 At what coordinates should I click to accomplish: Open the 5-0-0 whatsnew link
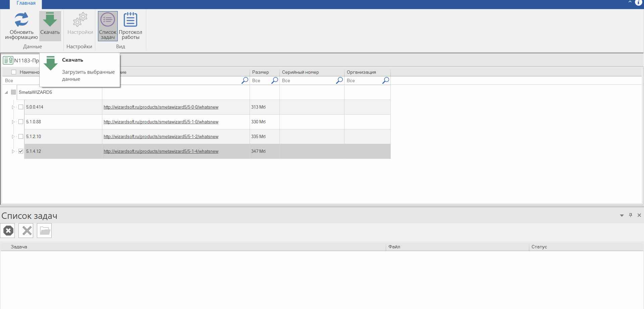pyautogui.click(x=161, y=107)
